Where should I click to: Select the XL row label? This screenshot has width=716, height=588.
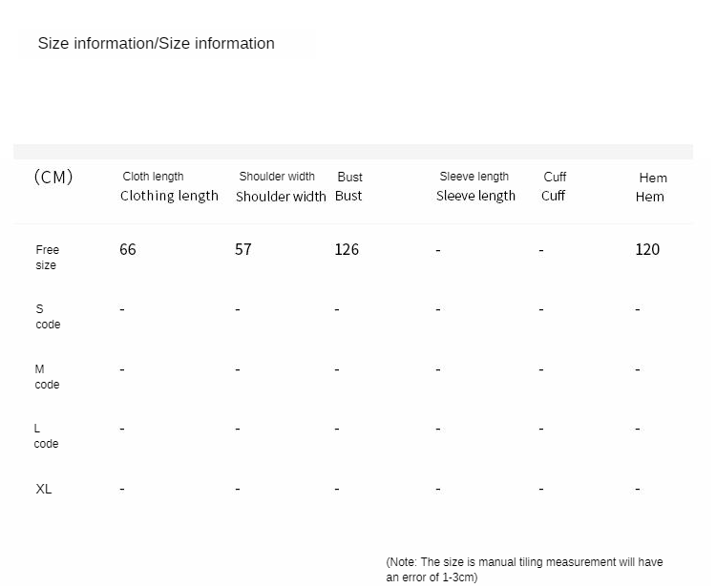tap(44, 489)
